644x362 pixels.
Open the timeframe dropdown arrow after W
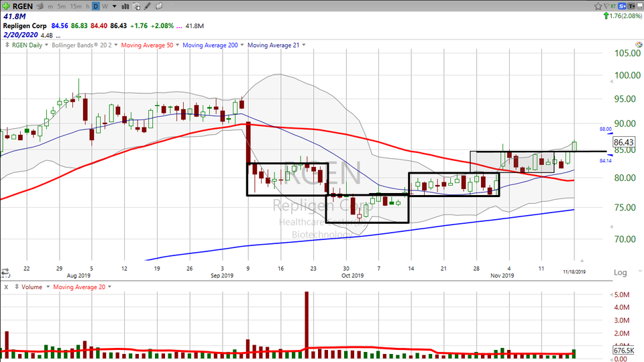tap(114, 6)
